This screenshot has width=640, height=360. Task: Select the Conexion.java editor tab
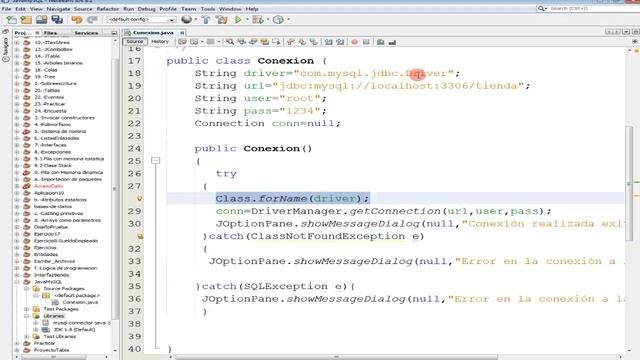pos(153,33)
